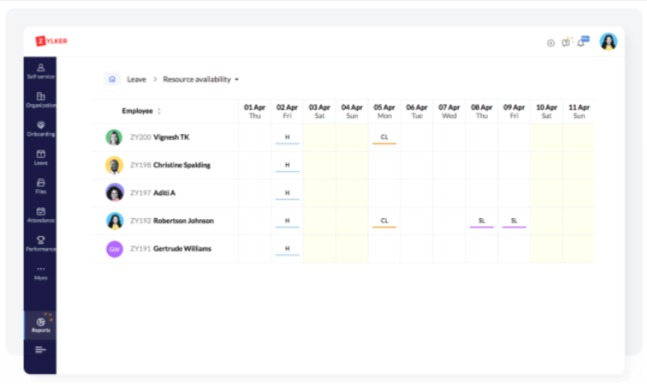Open the Reports sidebar icon

coord(40,325)
